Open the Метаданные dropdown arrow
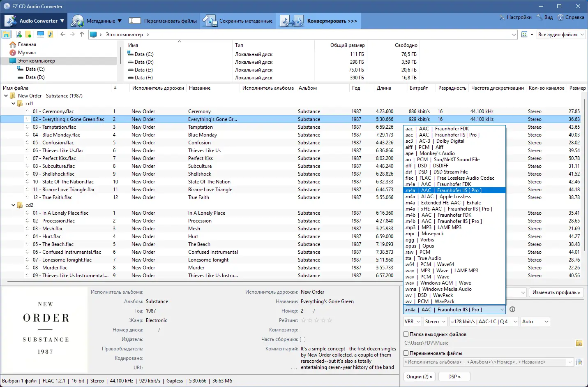This screenshot has width=588, height=387. coord(120,21)
